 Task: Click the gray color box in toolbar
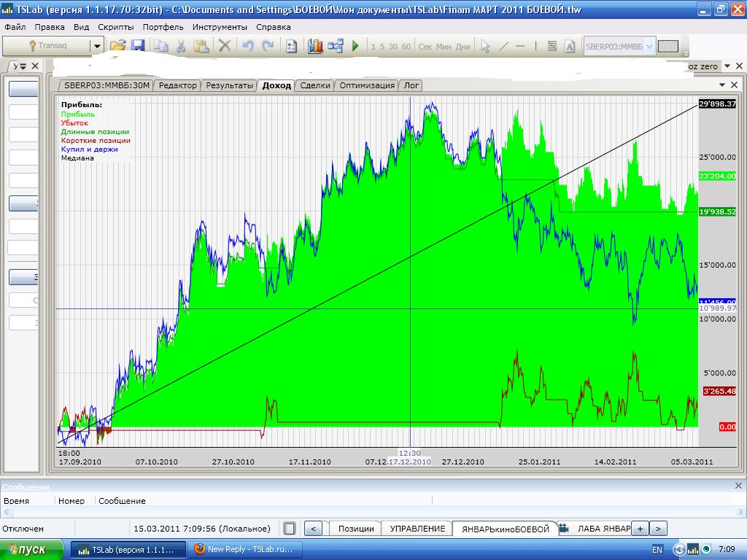pos(667,46)
